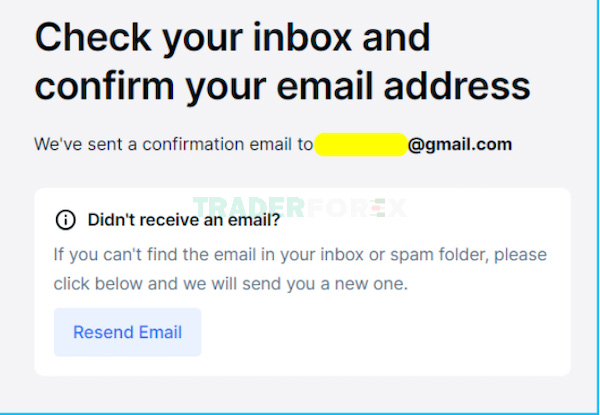Click the Resend Email button

coord(127,332)
